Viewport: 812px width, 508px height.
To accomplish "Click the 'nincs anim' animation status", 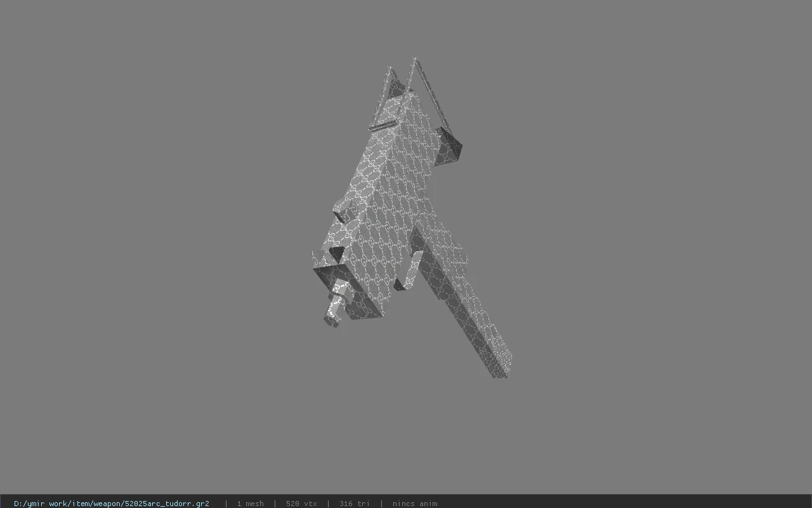I will tap(414, 504).
